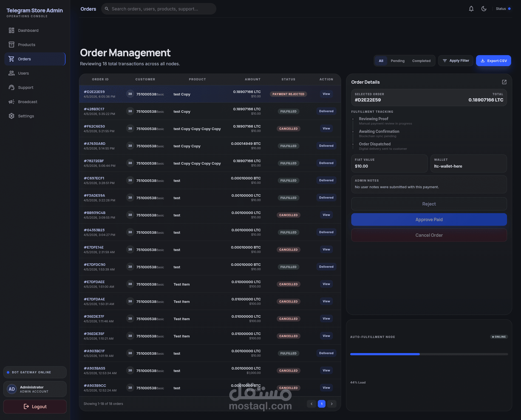
Task: Click the AD administrator avatar
Action: point(12,389)
